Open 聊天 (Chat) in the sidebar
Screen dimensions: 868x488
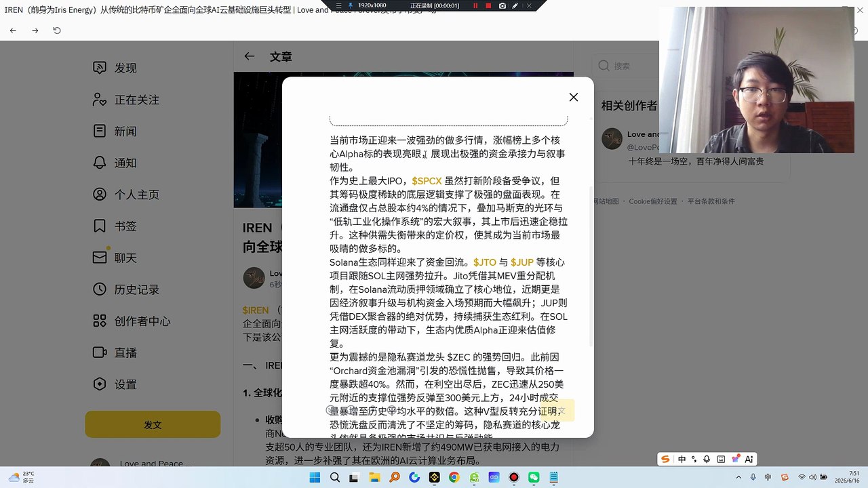(115, 258)
